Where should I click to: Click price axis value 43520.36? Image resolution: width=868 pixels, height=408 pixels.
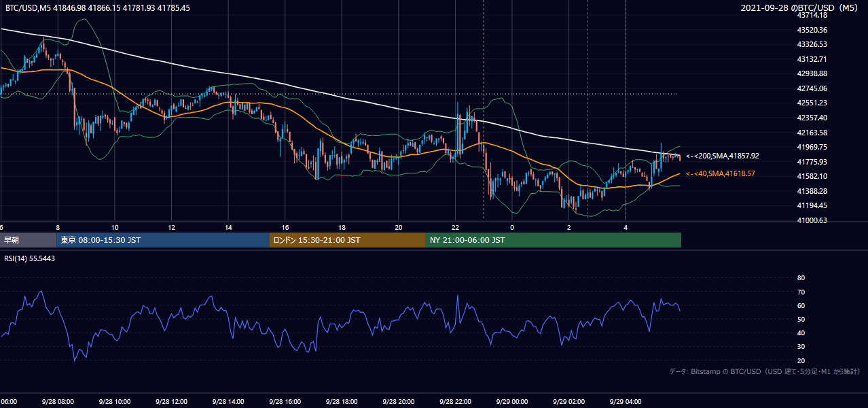[x=812, y=30]
